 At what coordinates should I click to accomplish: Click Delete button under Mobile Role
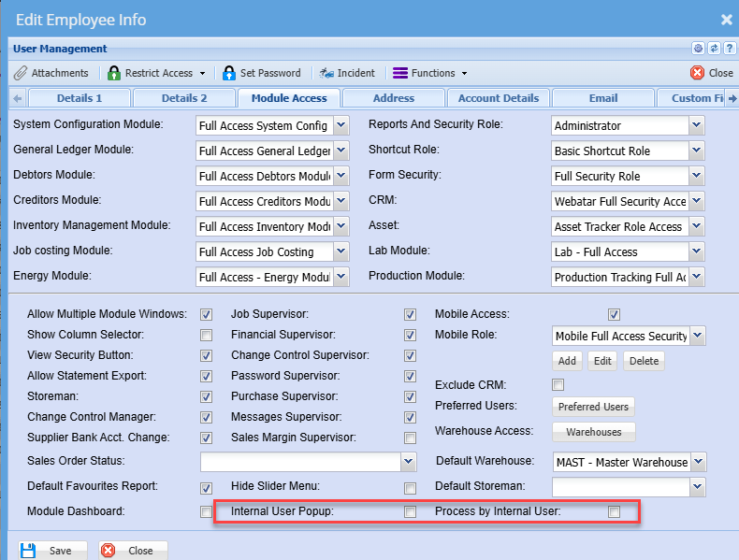[644, 361]
